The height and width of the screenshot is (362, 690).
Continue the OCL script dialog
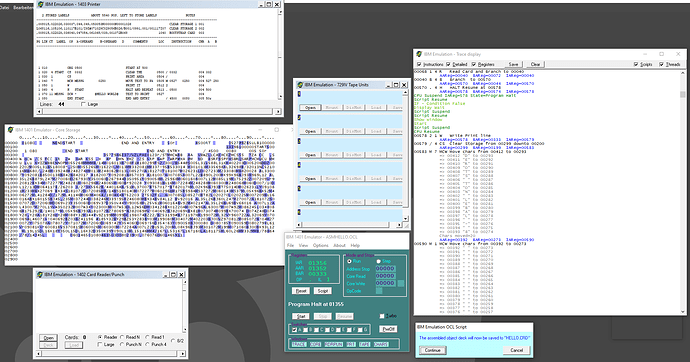coord(433,350)
